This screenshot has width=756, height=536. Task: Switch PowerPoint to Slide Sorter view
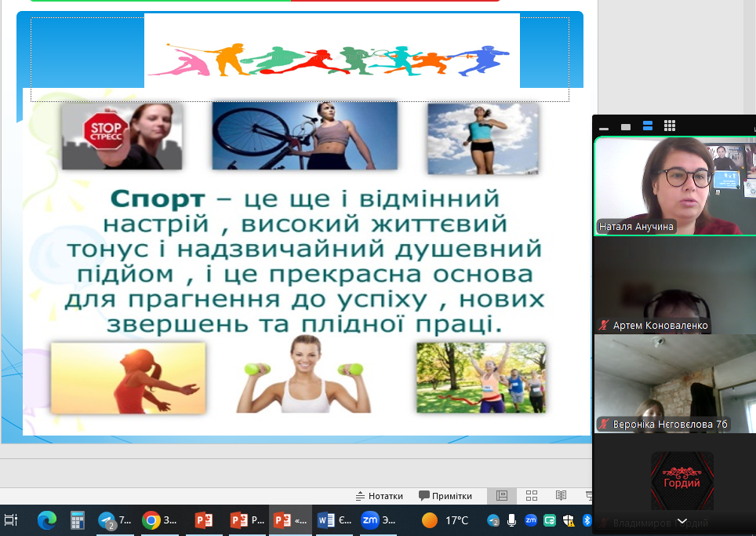coord(532,496)
